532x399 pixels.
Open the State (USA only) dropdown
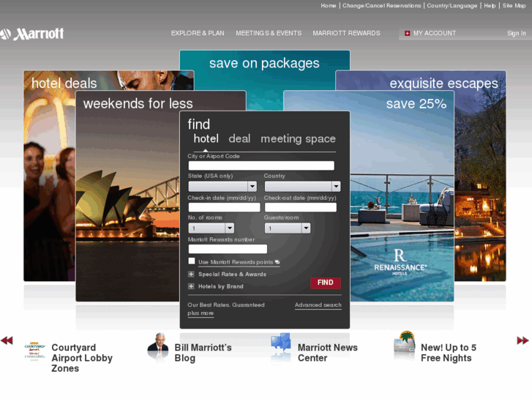coord(222,186)
